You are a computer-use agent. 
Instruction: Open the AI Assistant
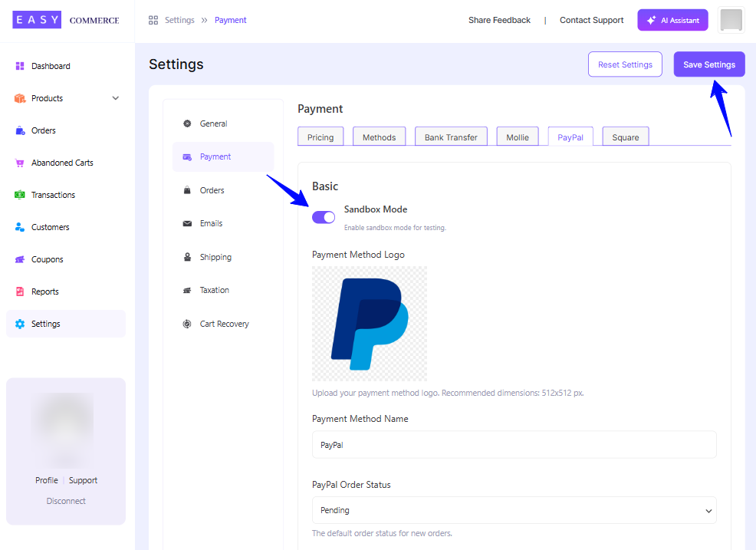point(672,20)
